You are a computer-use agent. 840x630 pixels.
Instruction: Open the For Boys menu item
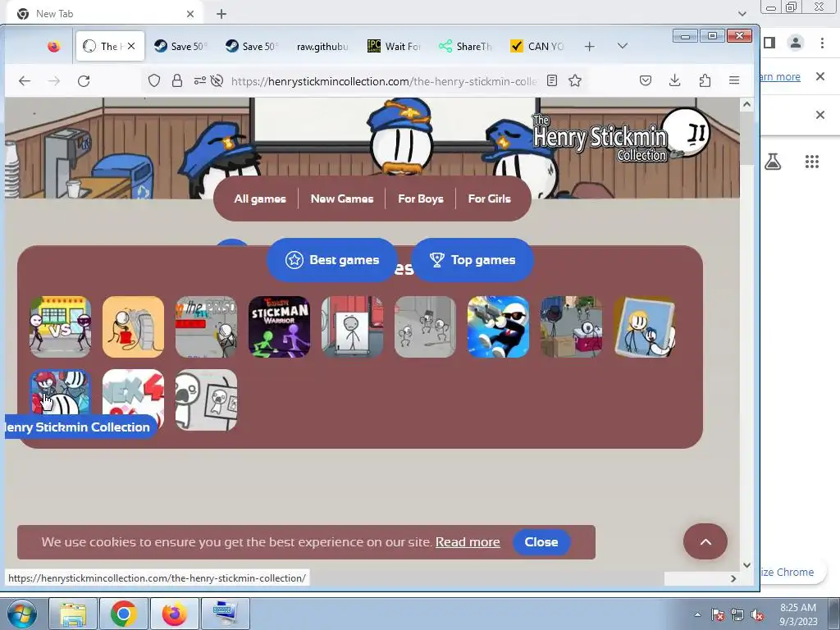click(x=421, y=199)
